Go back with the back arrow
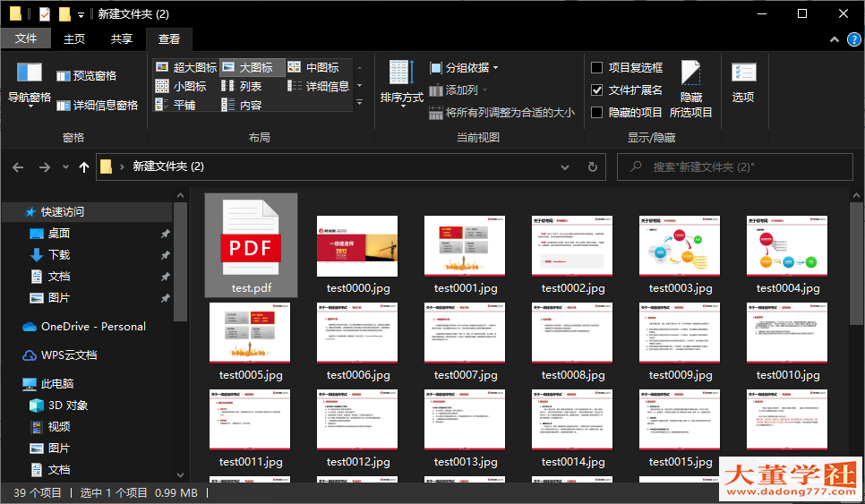865x504 pixels. pyautogui.click(x=18, y=167)
